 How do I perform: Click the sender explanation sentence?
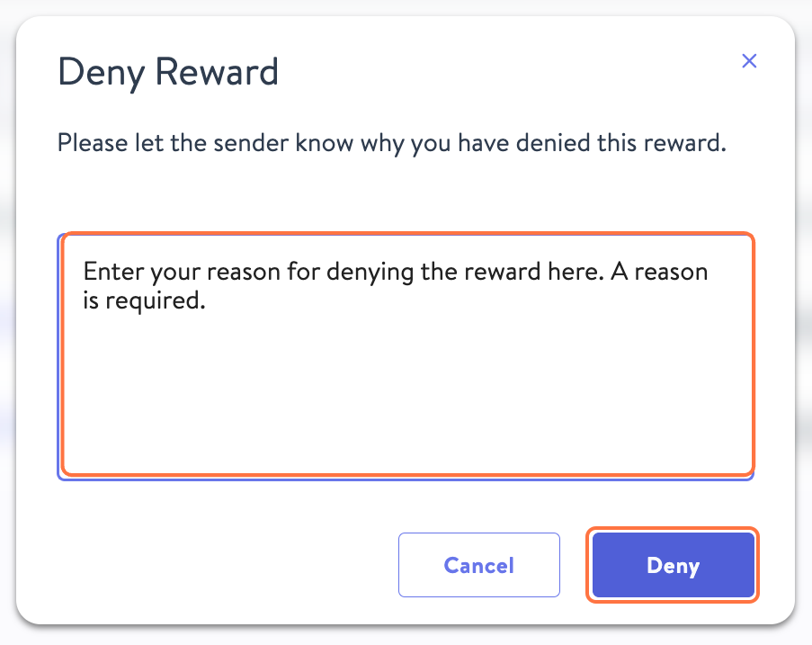392,142
